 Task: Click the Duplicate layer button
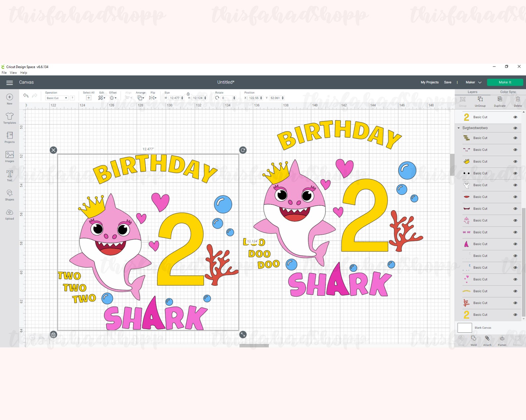pyautogui.click(x=500, y=102)
